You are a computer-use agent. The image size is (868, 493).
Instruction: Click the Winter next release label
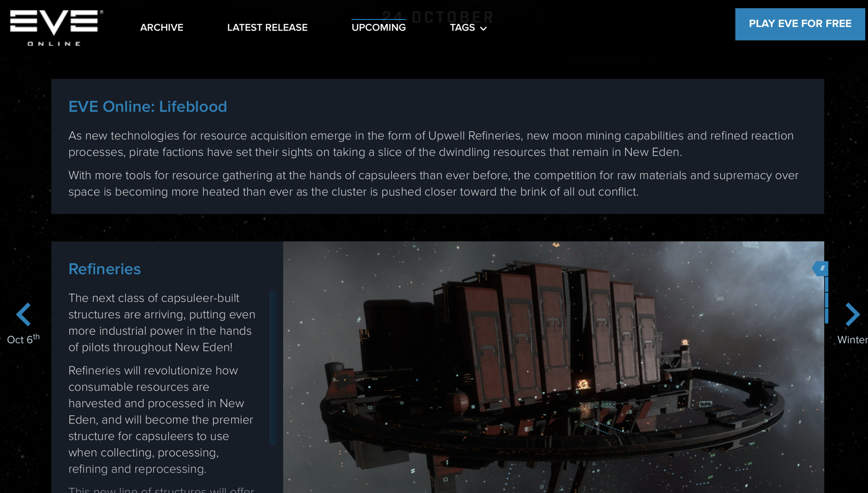click(852, 340)
